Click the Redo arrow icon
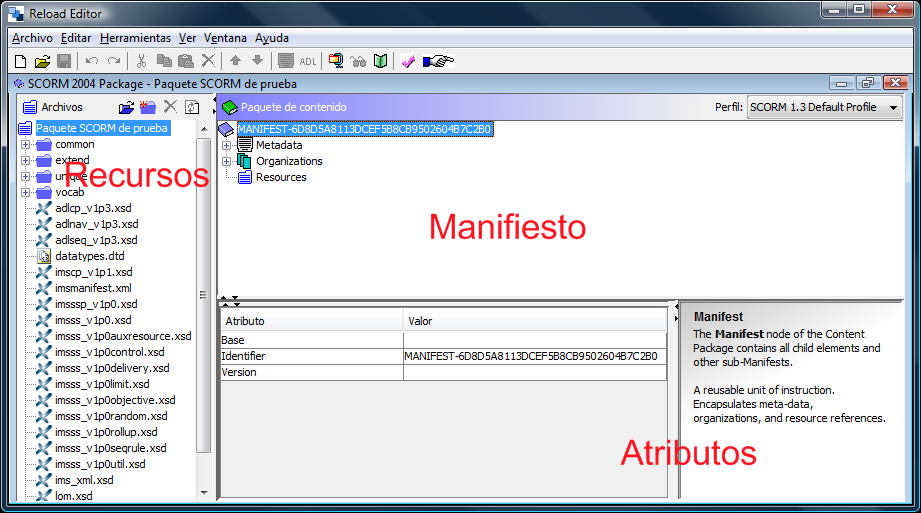This screenshot has height=513, width=921. coord(114,61)
